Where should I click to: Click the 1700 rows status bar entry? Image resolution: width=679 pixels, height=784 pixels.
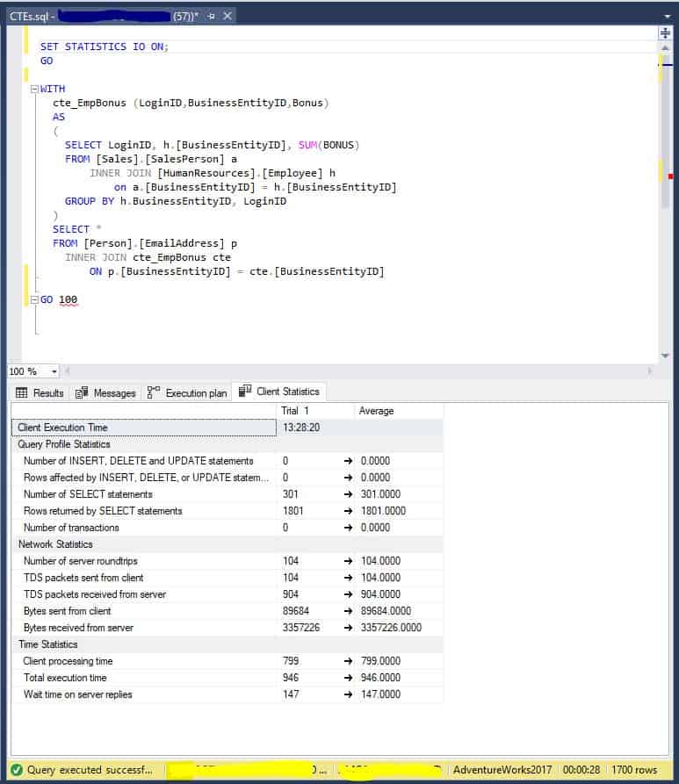[x=634, y=770]
